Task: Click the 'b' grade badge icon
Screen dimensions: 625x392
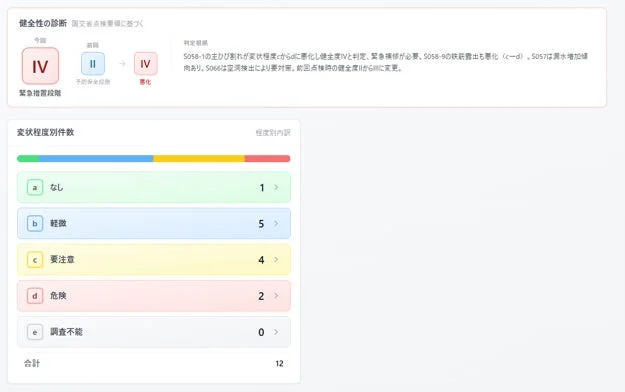Action: tap(35, 224)
